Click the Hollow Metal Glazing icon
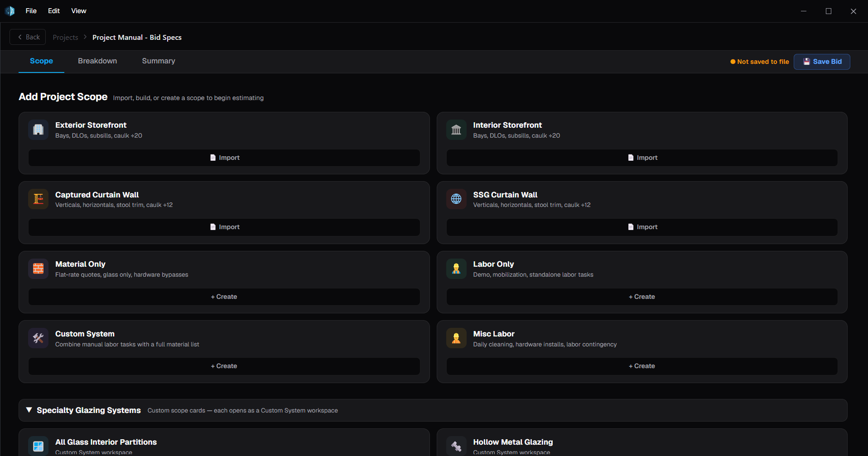Screen dimensions: 868x456 [456, 446]
